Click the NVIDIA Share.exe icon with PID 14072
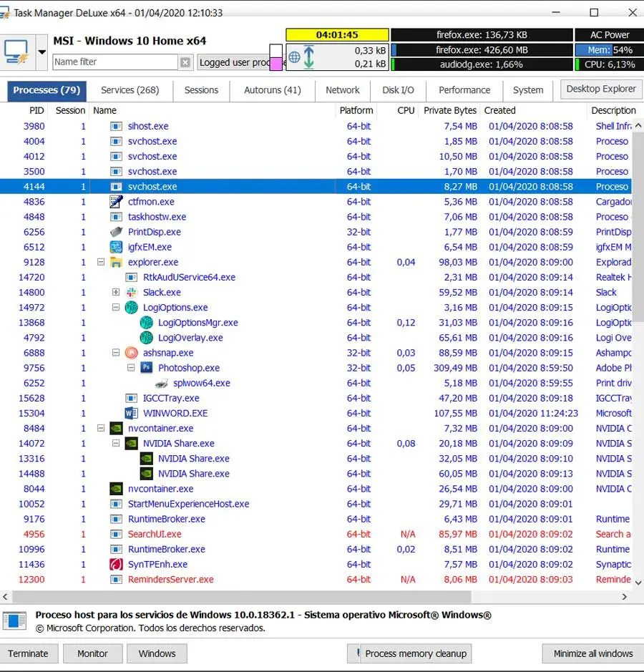The height and width of the screenshot is (672, 644). 131,443
